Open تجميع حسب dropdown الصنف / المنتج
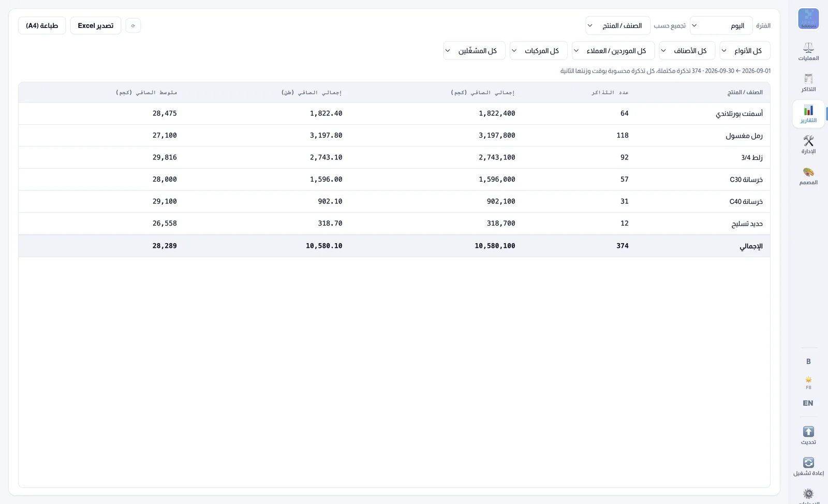This screenshot has width=828, height=504. 618,25
